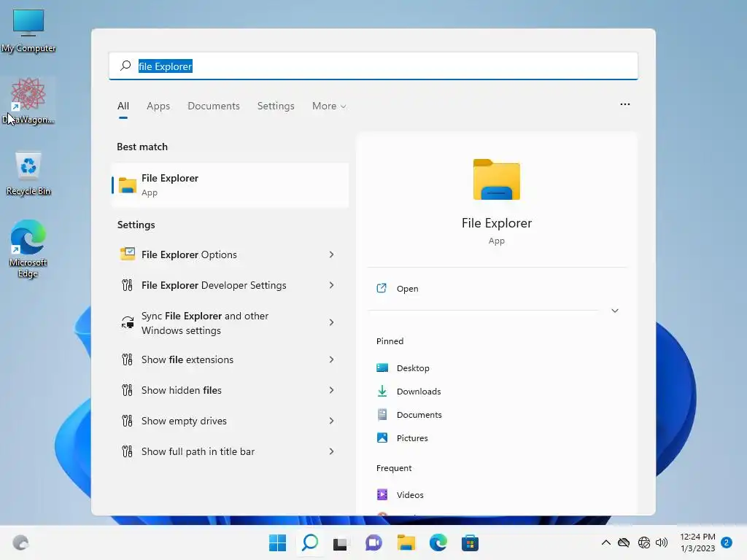This screenshot has width=747, height=560.
Task: Expand the Show full path in title bar chevron
Action: [332, 451]
